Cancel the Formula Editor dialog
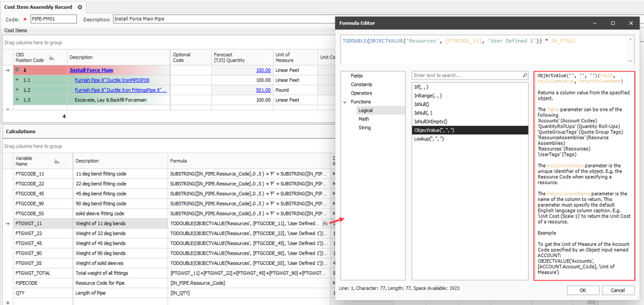Screen dimensions: 644x305 pyautogui.click(x=618, y=291)
